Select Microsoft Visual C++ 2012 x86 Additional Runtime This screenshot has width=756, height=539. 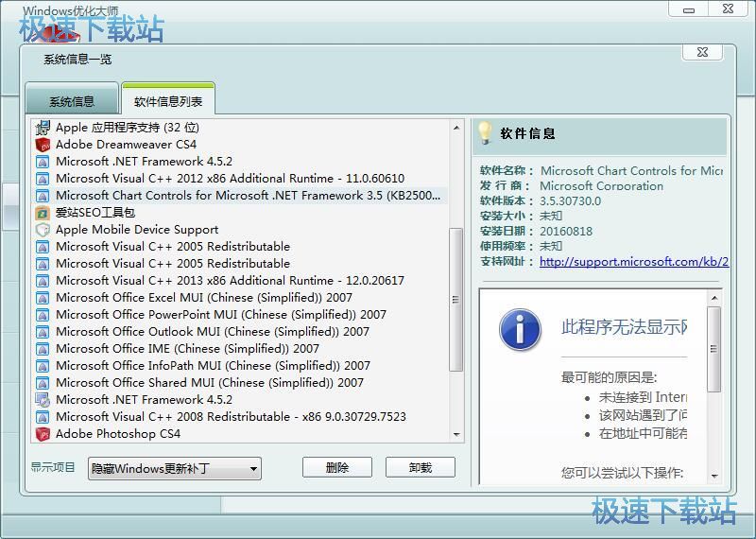[230, 179]
